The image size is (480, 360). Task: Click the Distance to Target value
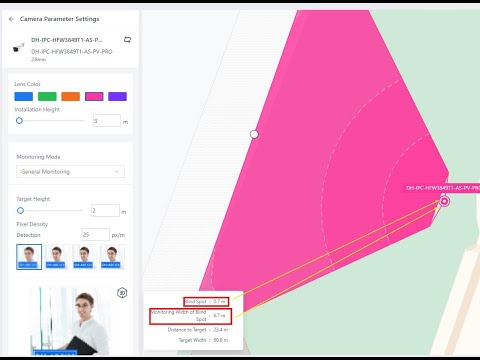click(x=221, y=330)
